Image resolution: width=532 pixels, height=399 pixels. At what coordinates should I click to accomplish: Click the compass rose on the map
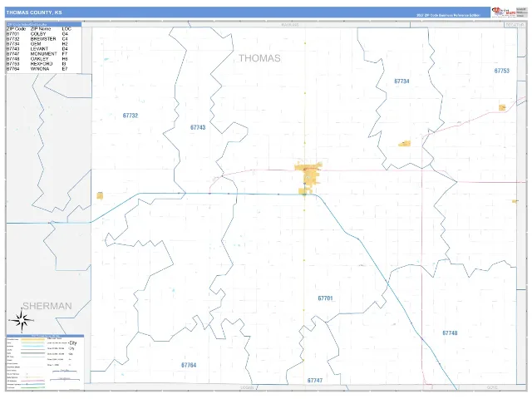(22, 320)
